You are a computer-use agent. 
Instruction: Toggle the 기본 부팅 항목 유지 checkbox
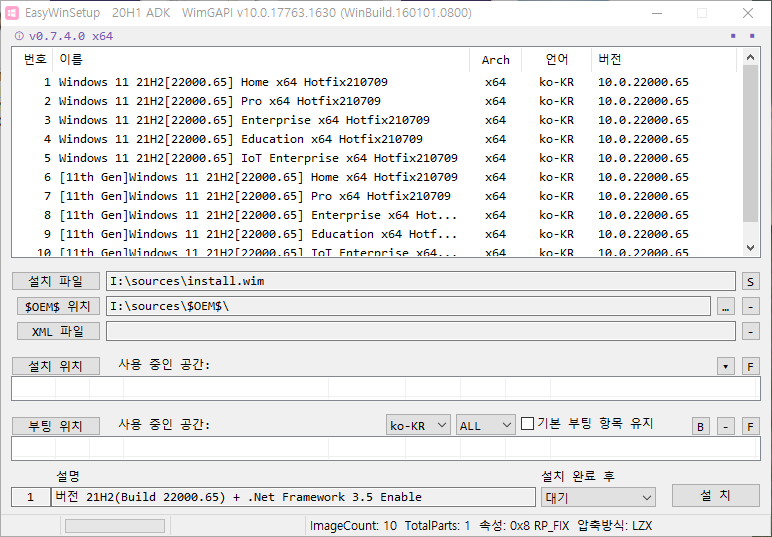pyautogui.click(x=527, y=423)
